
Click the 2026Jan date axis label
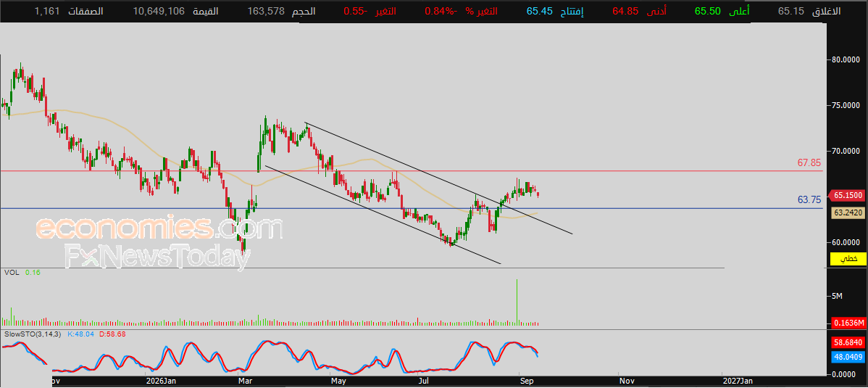161,381
